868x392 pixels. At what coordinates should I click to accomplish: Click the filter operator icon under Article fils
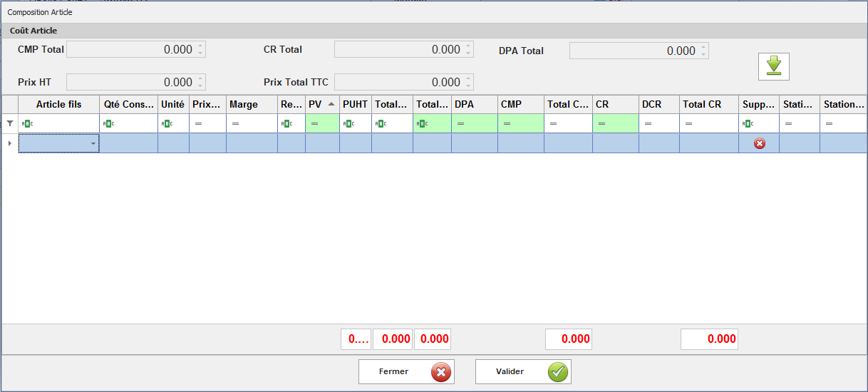tap(27, 123)
